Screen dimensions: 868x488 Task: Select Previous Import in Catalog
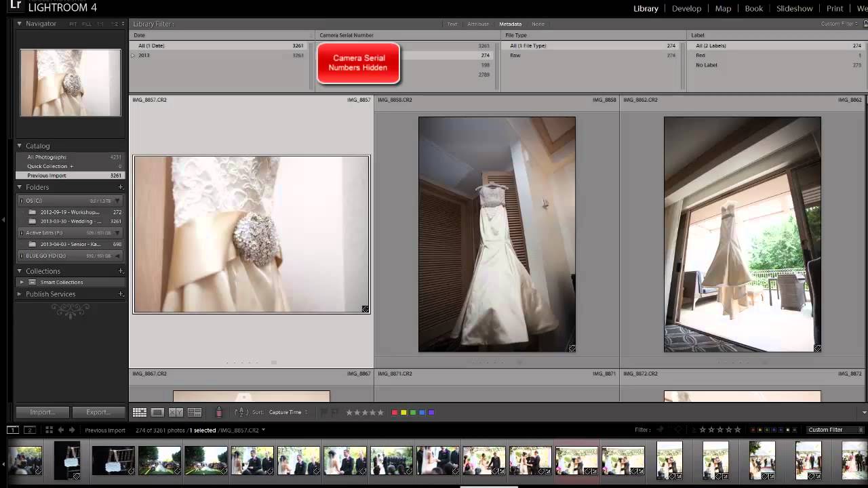tap(70, 176)
